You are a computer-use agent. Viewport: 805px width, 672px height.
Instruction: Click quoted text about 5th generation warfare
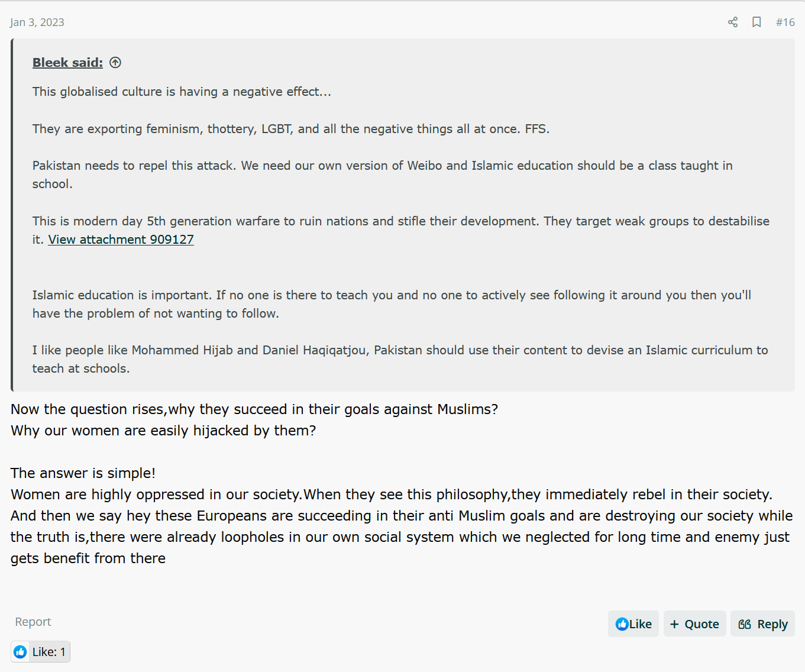tap(401, 230)
